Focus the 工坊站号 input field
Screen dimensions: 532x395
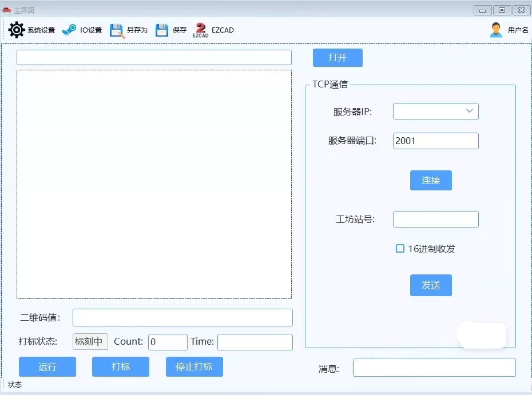(436, 219)
